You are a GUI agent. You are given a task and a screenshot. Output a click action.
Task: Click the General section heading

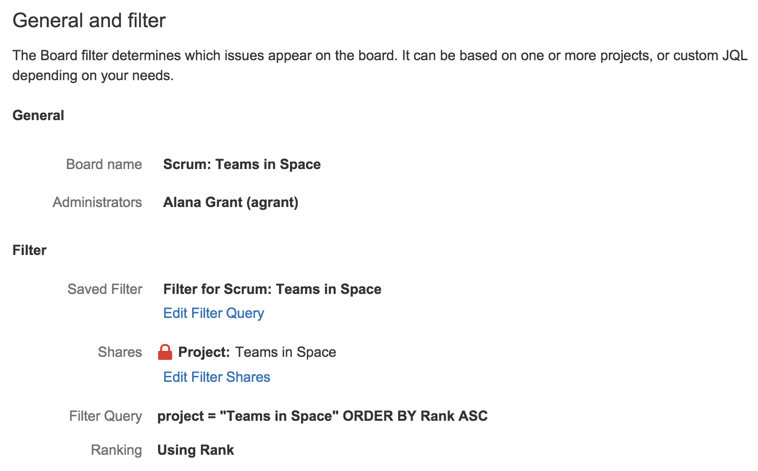pyautogui.click(x=38, y=116)
